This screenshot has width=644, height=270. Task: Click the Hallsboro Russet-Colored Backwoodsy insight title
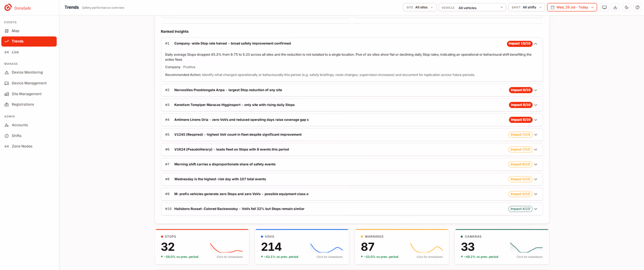pyautogui.click(x=239, y=209)
